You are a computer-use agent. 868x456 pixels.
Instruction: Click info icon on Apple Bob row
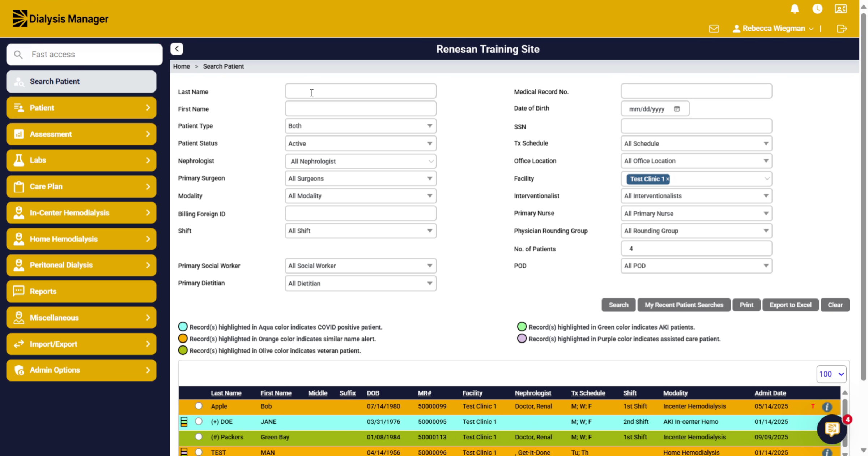[x=827, y=407]
